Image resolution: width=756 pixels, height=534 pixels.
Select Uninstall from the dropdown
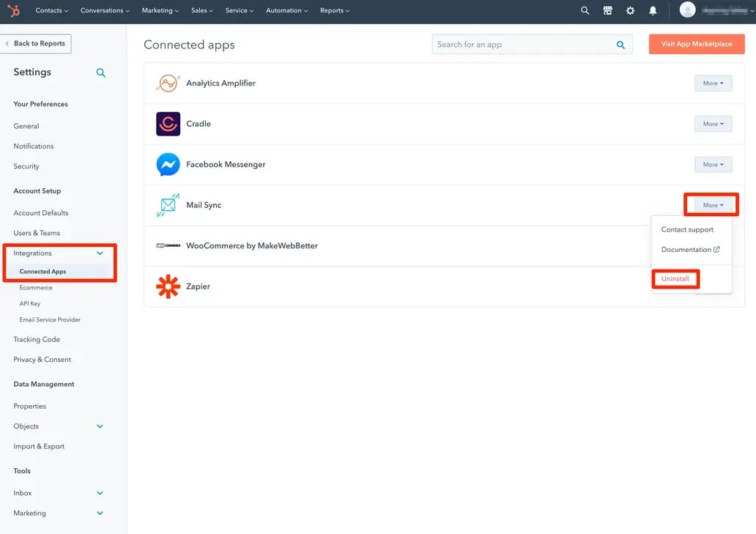675,279
